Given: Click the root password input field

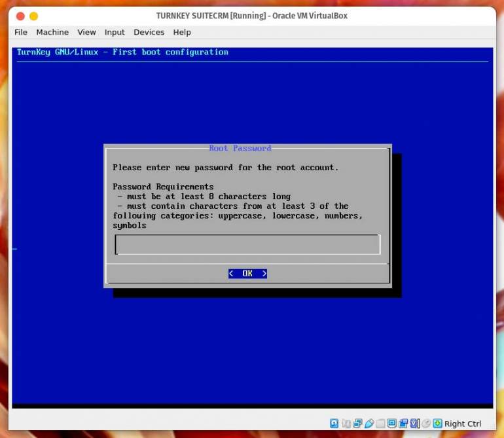Looking at the screenshot, I should click(x=247, y=244).
